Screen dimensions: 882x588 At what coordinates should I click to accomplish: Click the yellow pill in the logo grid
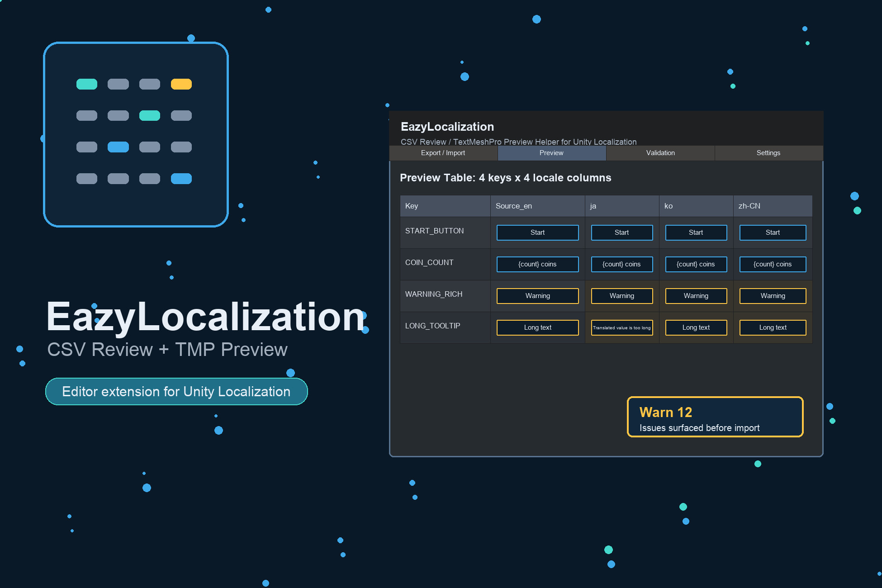tap(181, 84)
